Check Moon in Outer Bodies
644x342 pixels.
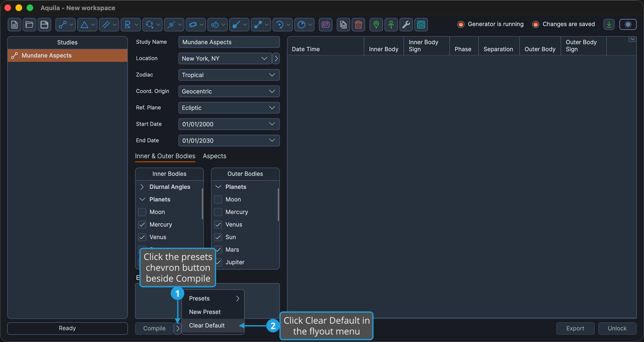218,199
